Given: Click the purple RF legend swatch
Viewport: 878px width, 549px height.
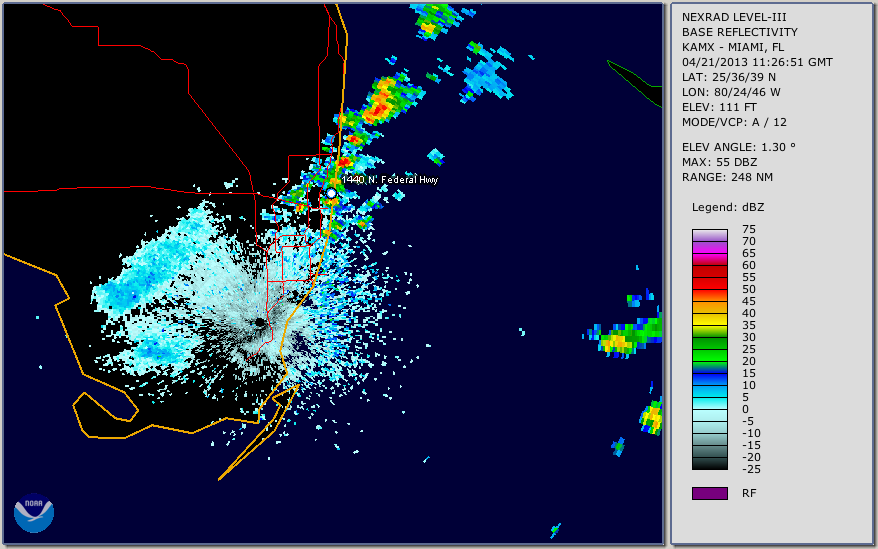Looking at the screenshot, I should click(709, 493).
